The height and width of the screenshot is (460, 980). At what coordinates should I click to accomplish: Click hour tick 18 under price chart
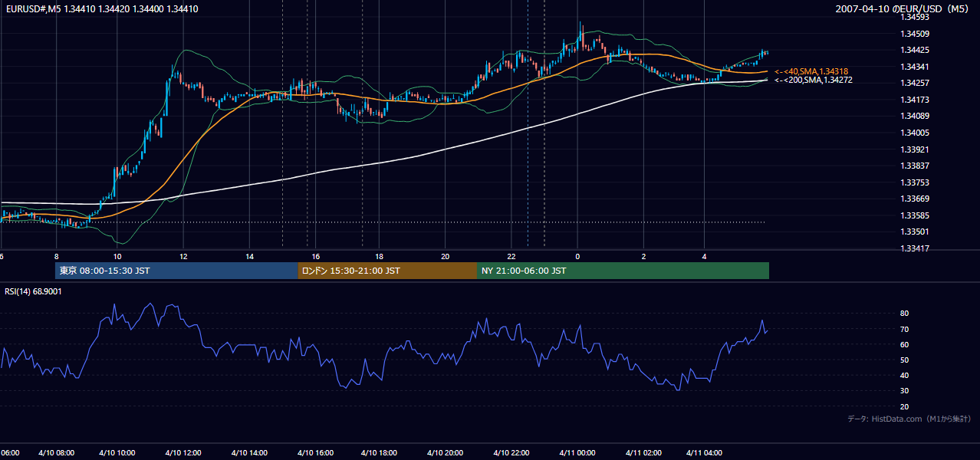pos(379,257)
